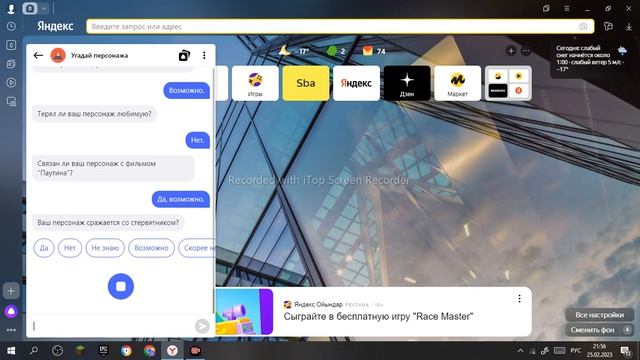Open Race Master ad options dots
Viewport: 640px width, 360px height.
(x=519, y=299)
